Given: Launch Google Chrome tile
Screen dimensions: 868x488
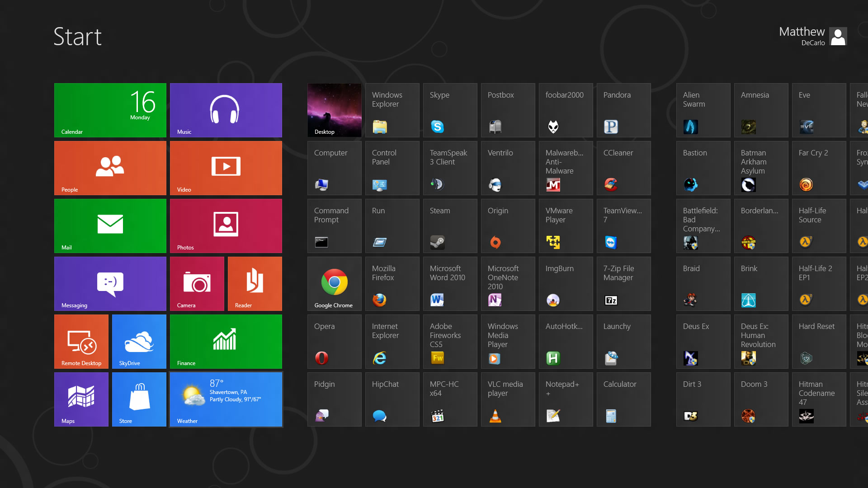Looking at the screenshot, I should (335, 284).
